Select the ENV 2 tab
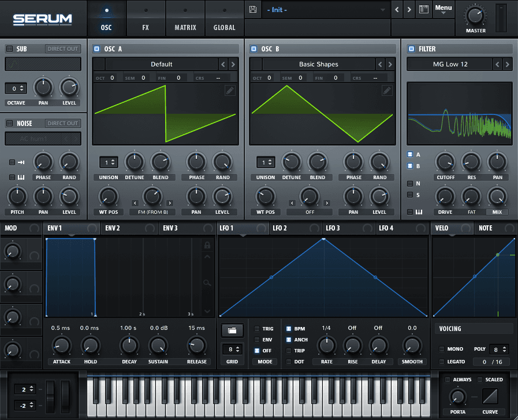Image resolution: width=518 pixels, height=420 pixels. [129, 228]
